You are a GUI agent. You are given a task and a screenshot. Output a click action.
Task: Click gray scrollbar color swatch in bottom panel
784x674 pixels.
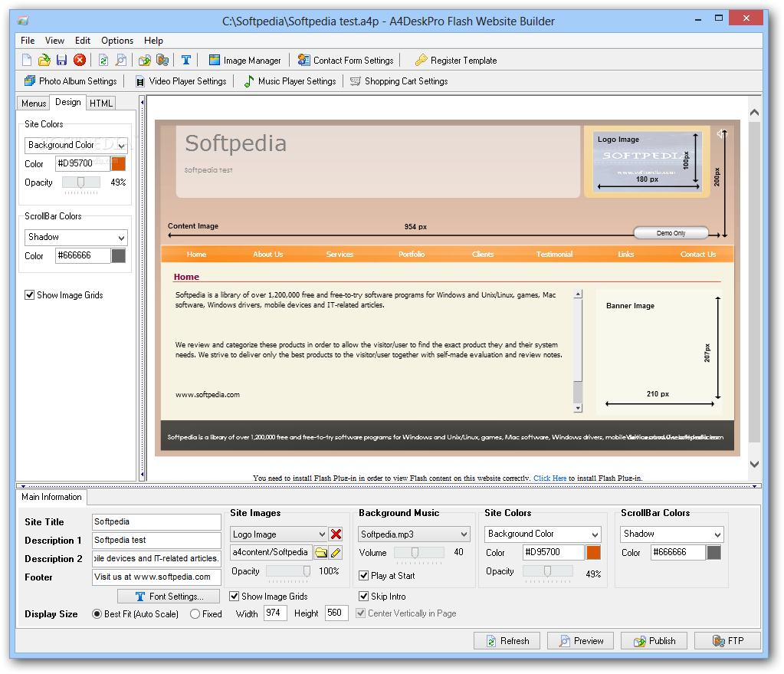click(714, 552)
